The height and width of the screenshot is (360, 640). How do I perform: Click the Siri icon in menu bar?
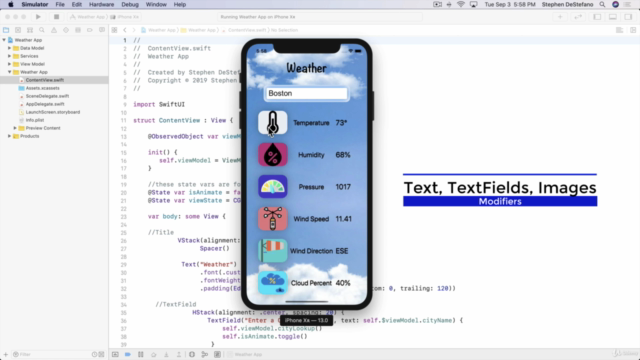616,4
